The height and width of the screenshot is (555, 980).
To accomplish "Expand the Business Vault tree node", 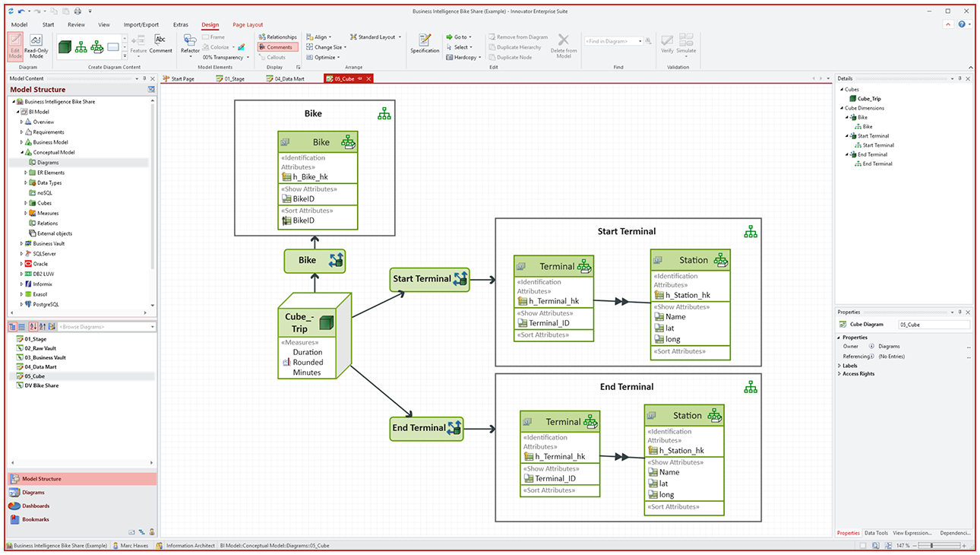I will click(22, 243).
